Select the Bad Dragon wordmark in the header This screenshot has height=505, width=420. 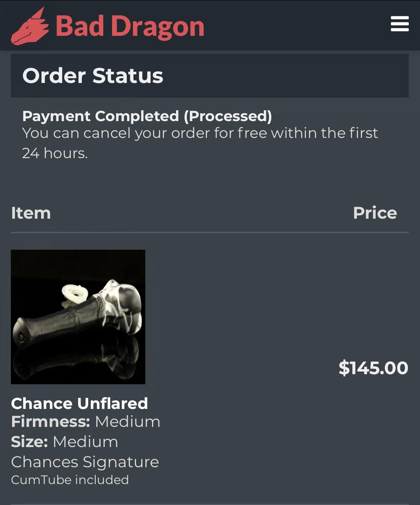click(129, 26)
